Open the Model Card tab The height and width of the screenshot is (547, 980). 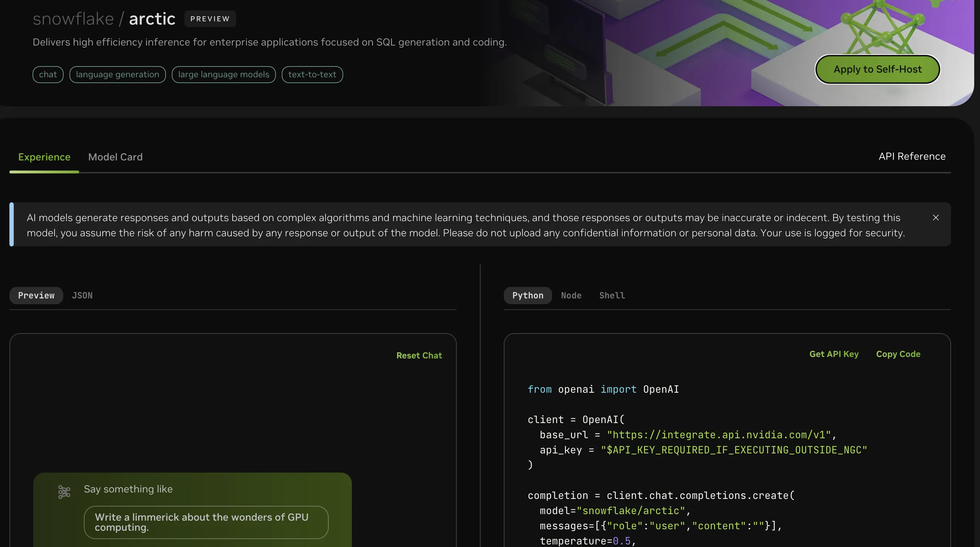tap(115, 157)
